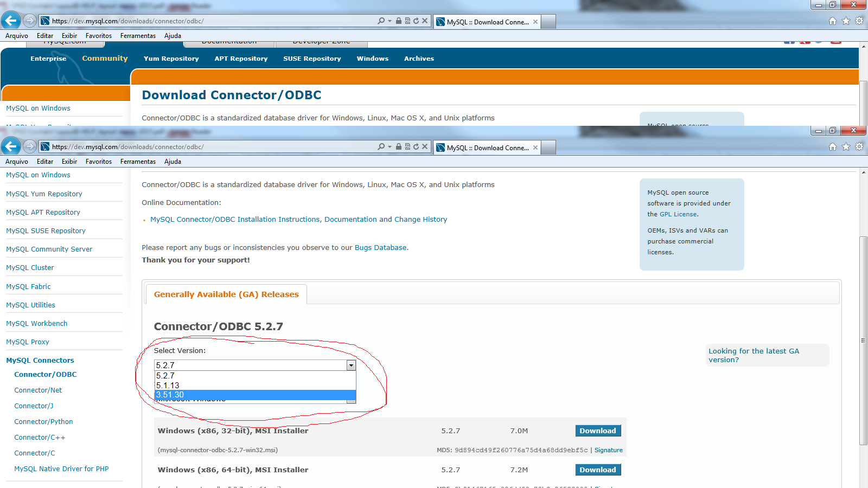Screen dimensions: 868x488
Task: Choose version 3.51.30 in the dropdown list
Action: [255, 395]
